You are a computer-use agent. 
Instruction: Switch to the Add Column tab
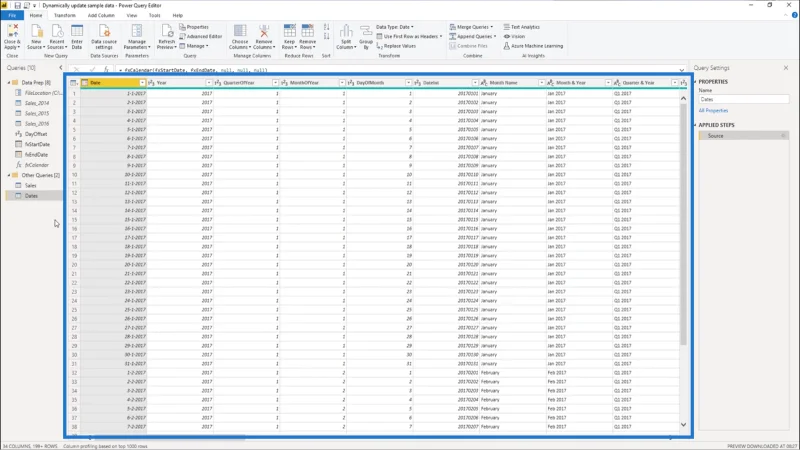coord(101,15)
